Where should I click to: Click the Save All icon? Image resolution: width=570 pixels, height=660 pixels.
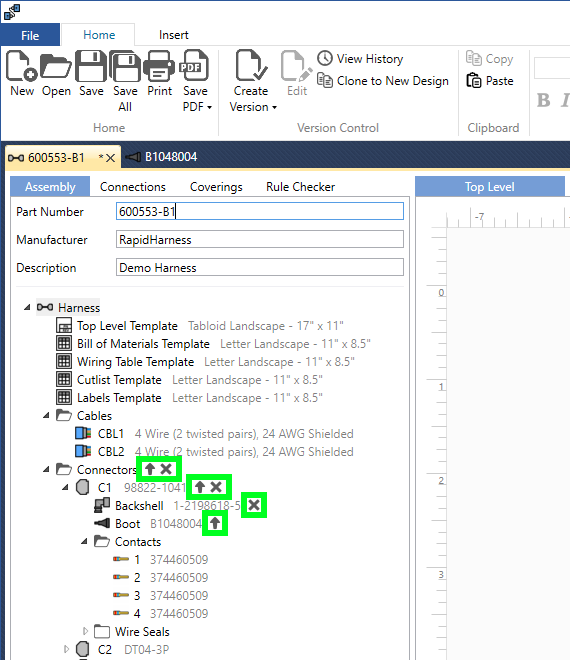125,66
